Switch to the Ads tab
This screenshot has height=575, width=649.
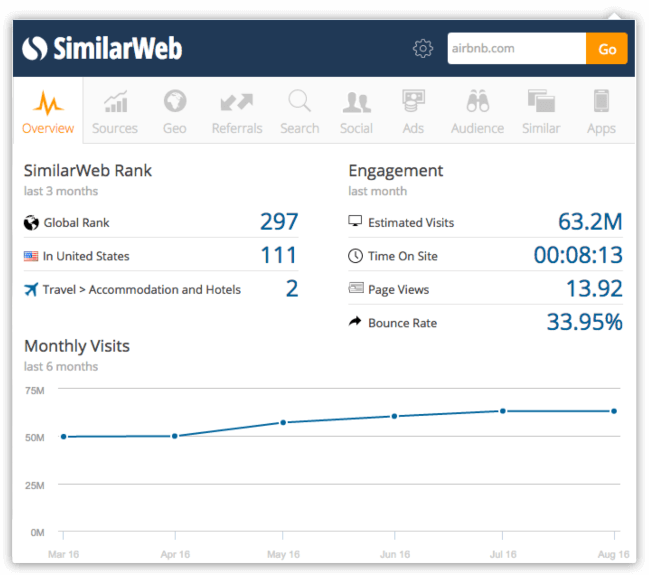pos(413,112)
